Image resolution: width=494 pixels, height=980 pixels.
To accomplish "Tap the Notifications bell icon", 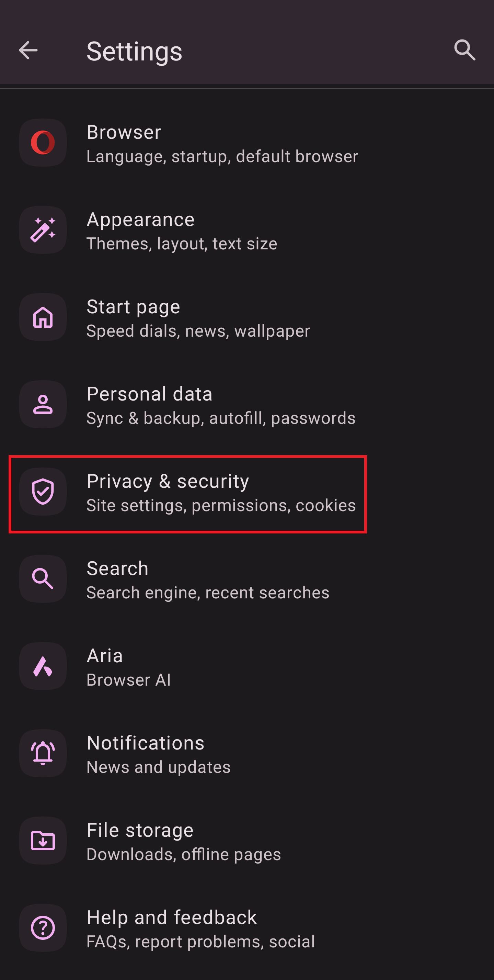I will click(43, 753).
